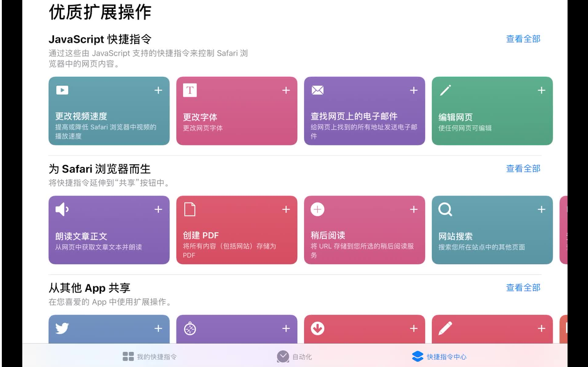Click the document icon on 创建 PDF
The image size is (588, 367).
pos(190,209)
